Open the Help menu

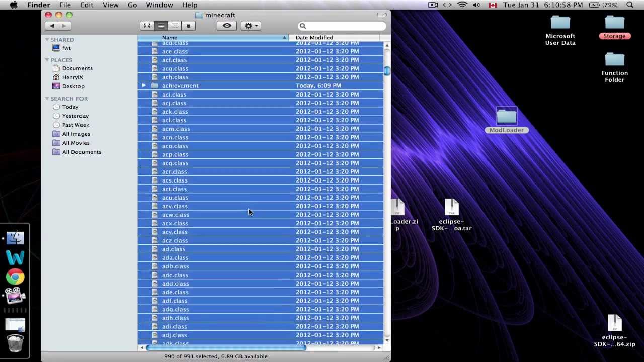pyautogui.click(x=190, y=5)
